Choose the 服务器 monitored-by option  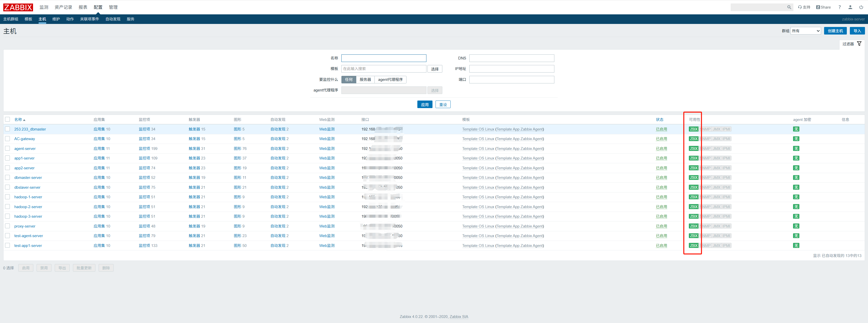[x=365, y=79]
